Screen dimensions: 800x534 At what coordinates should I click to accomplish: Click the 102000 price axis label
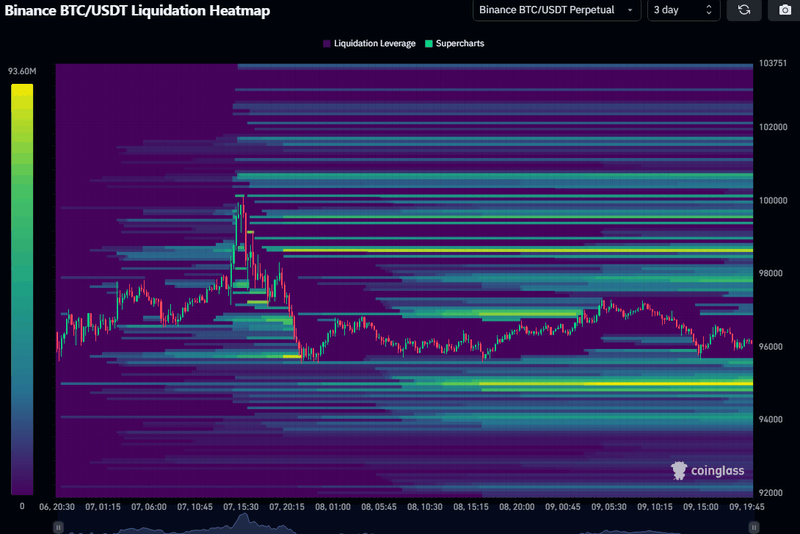tap(773, 127)
